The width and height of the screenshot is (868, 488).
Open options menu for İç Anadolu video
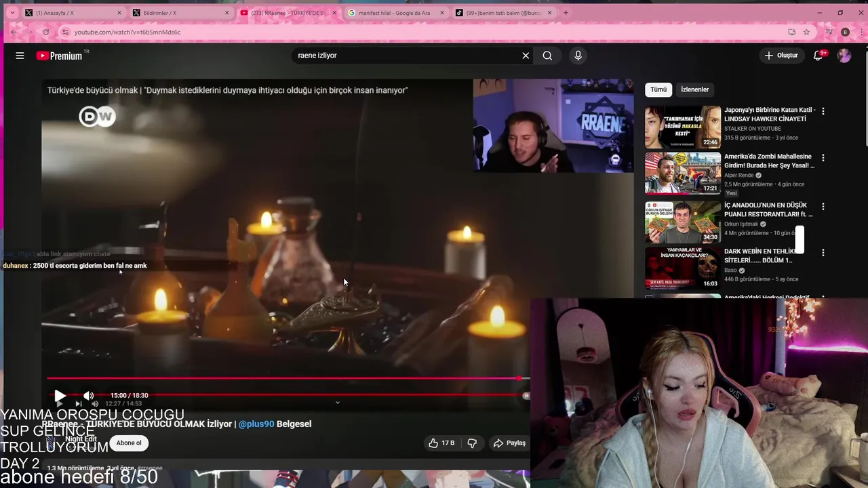pyautogui.click(x=823, y=206)
